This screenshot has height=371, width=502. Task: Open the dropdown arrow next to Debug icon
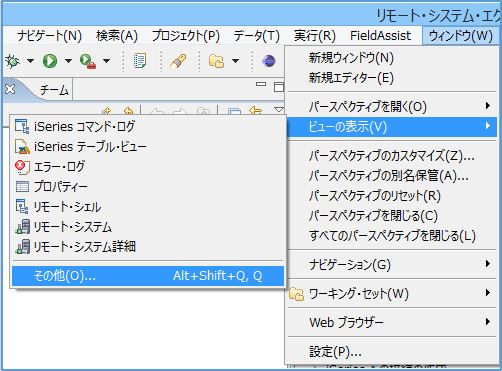coord(30,61)
